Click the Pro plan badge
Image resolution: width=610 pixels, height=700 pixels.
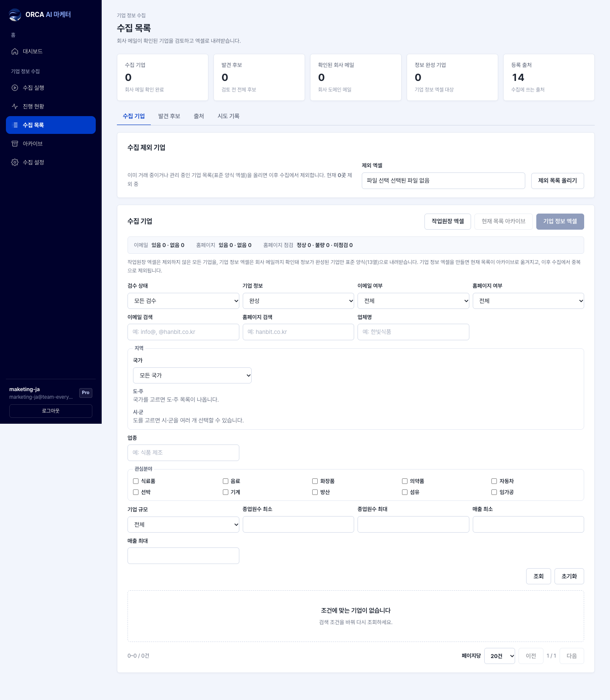[86, 393]
